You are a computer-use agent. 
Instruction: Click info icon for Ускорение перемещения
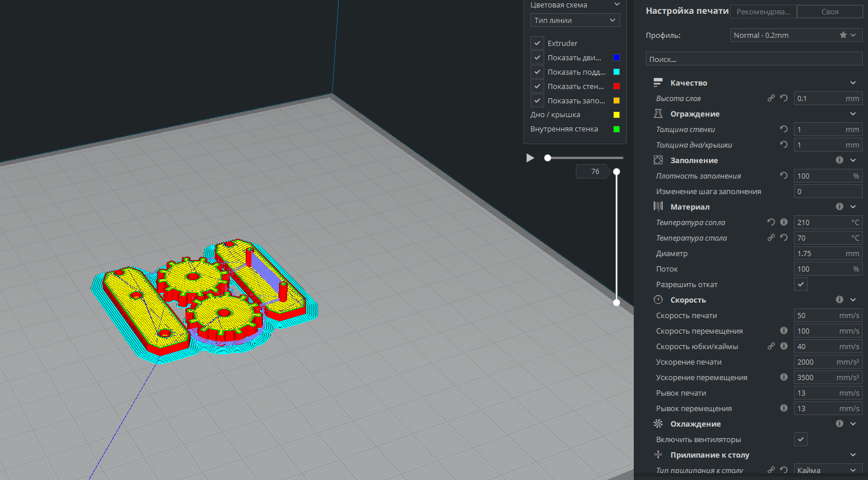[784, 377]
